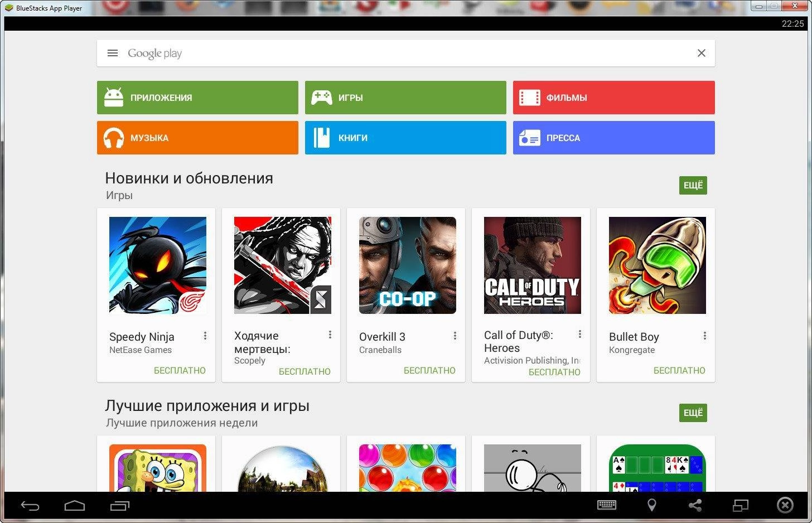Open Overkill 3 game thumbnail
This screenshot has width=812, height=523.
pos(408,265)
